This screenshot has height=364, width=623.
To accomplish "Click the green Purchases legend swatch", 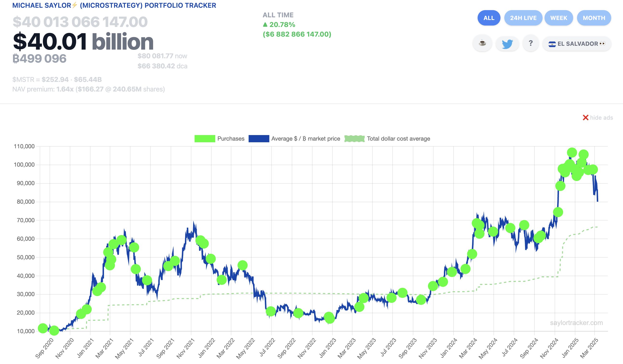I will (x=205, y=139).
